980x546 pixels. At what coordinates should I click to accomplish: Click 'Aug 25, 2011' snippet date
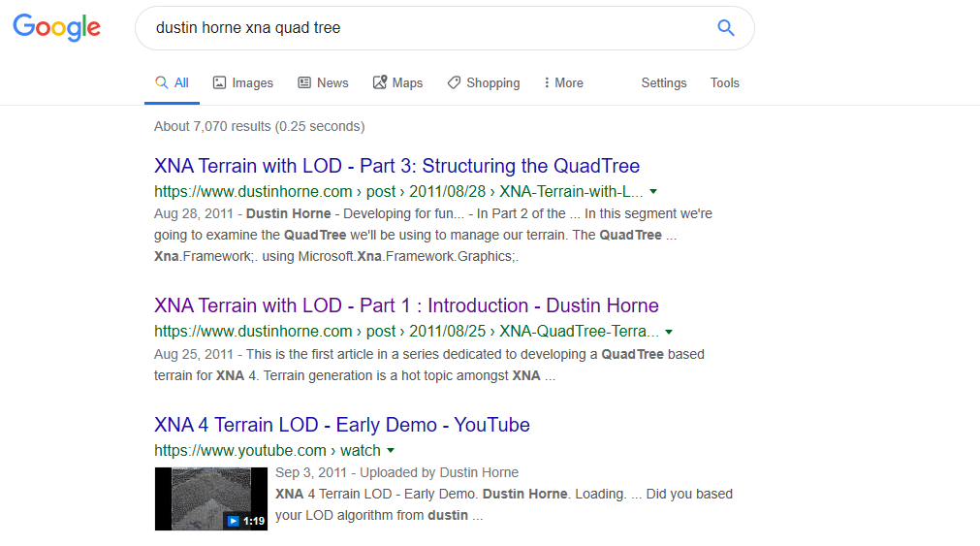pos(194,354)
